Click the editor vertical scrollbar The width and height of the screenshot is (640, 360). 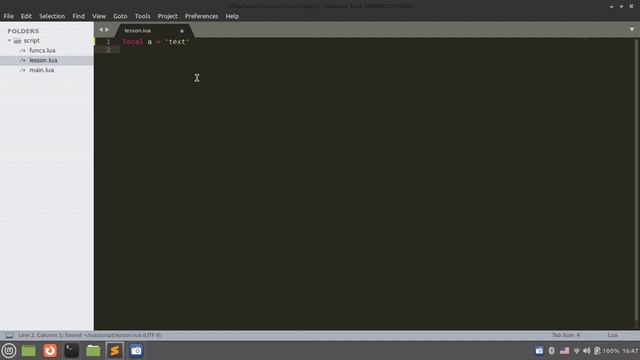(637, 180)
